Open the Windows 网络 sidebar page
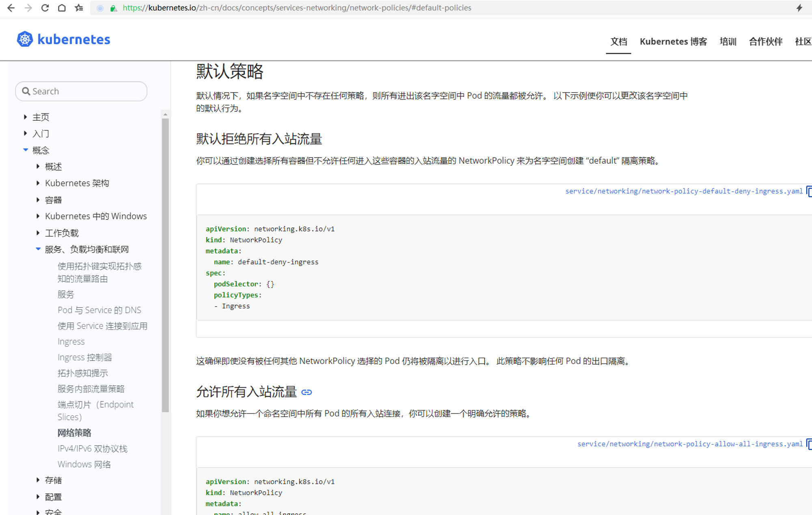Screen dimensions: 812x515 [84, 464]
